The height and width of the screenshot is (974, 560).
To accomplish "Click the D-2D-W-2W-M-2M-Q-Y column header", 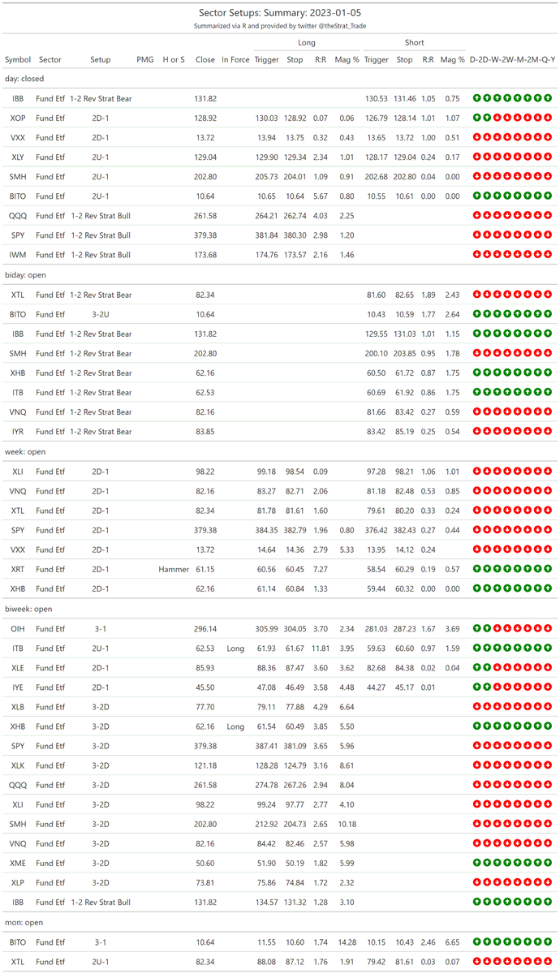I will click(x=513, y=59).
